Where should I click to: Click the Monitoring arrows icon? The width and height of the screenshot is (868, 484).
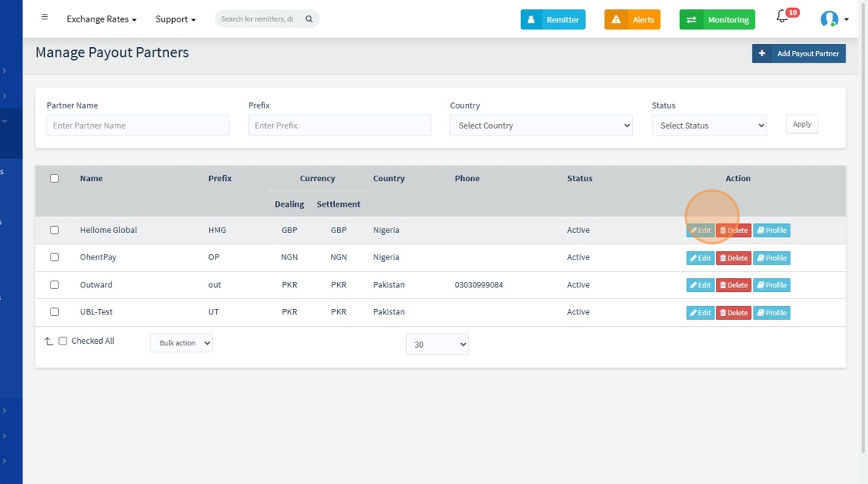pyautogui.click(x=691, y=19)
